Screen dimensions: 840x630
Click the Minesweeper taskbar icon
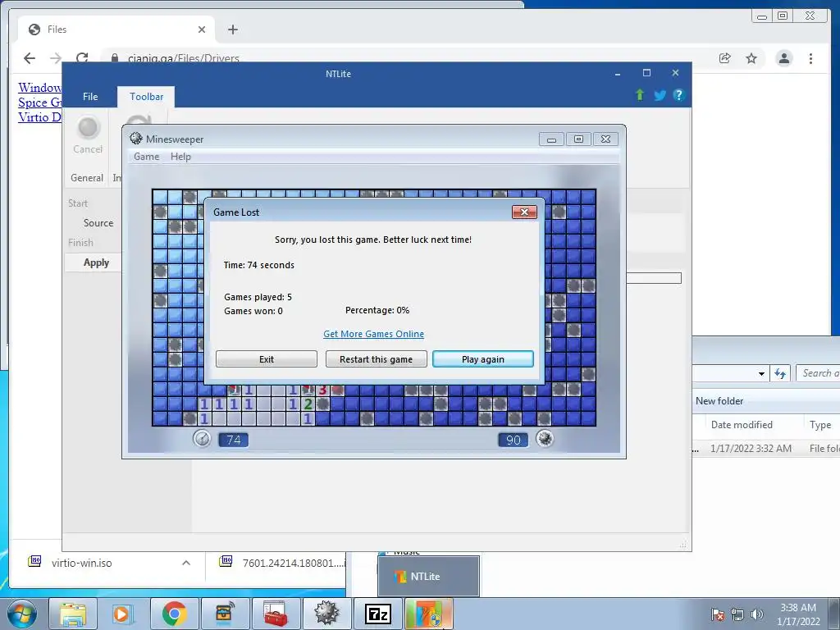(x=326, y=614)
